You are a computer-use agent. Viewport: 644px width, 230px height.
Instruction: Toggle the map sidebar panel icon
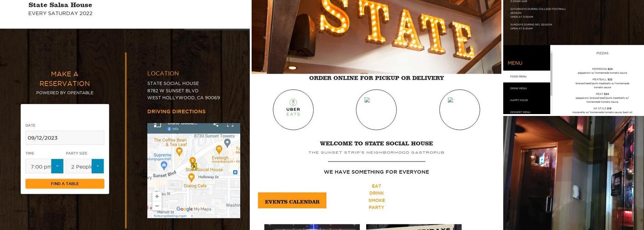(157, 124)
